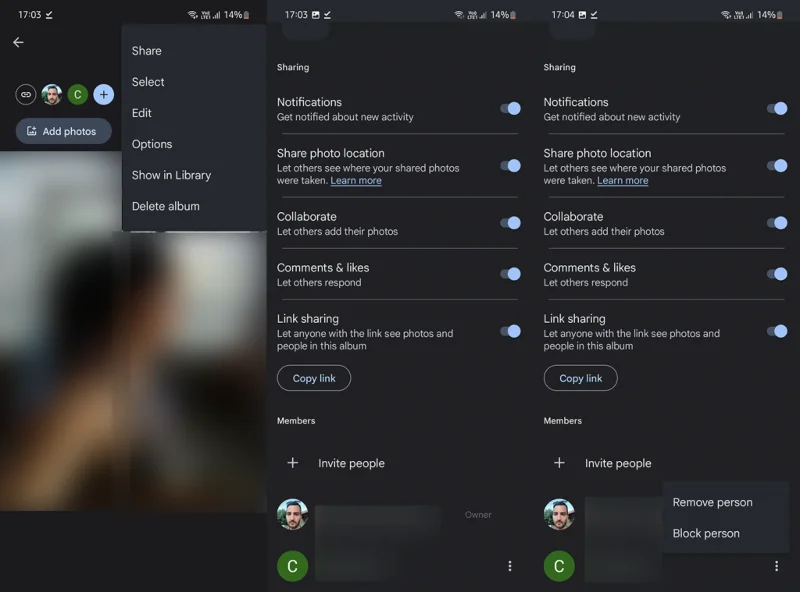
Task: Tap the link icon beside album avatars
Action: click(26, 94)
